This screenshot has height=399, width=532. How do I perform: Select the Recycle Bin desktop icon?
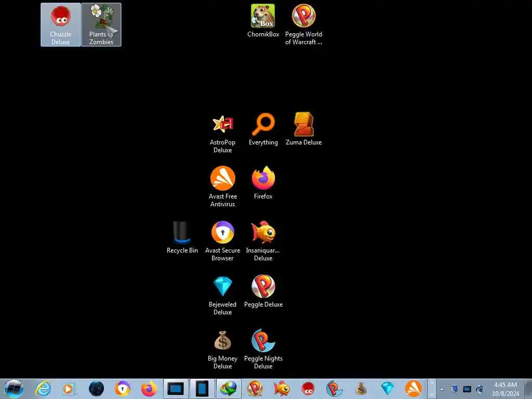click(x=182, y=237)
